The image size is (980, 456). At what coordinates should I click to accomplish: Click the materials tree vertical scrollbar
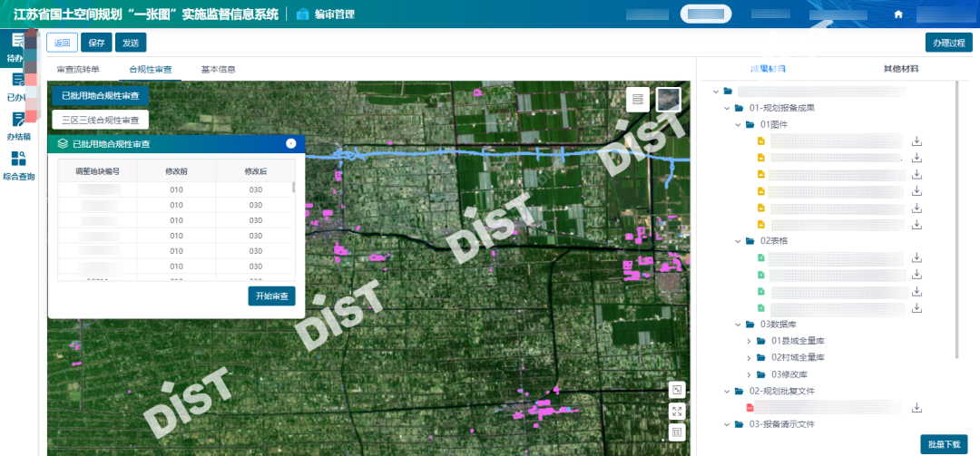click(x=957, y=220)
